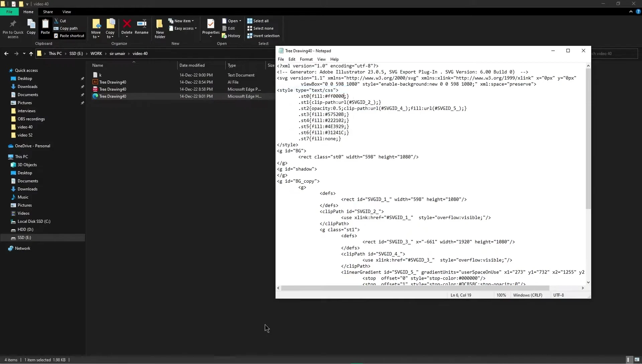Open the Explorer Help question icon
The height and width of the screenshot is (364, 642).
638,12
